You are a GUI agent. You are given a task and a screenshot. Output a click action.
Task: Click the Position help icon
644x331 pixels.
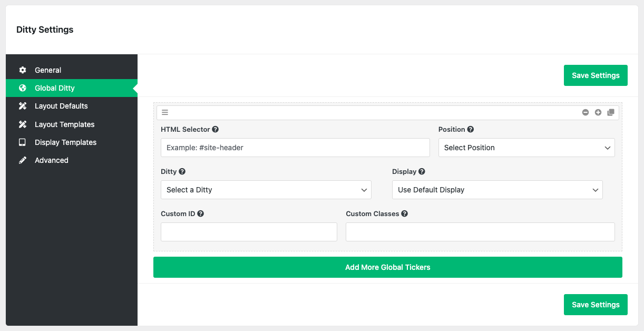pyautogui.click(x=471, y=129)
